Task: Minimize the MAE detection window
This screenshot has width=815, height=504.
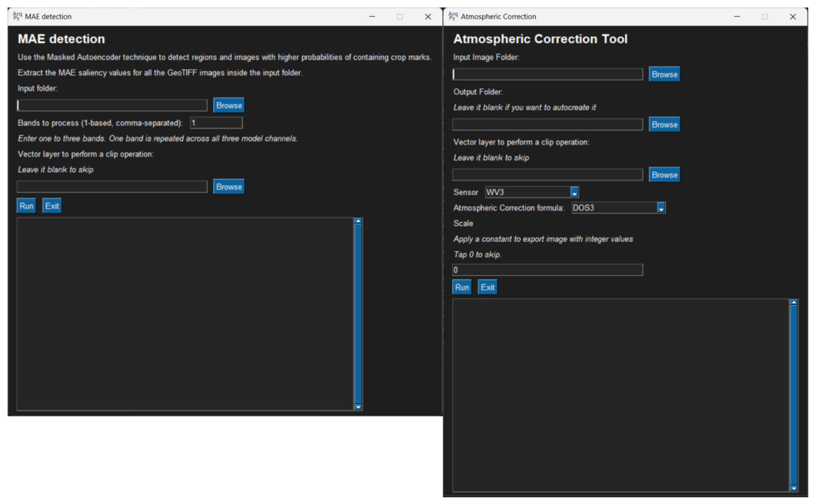Action: 372,17
